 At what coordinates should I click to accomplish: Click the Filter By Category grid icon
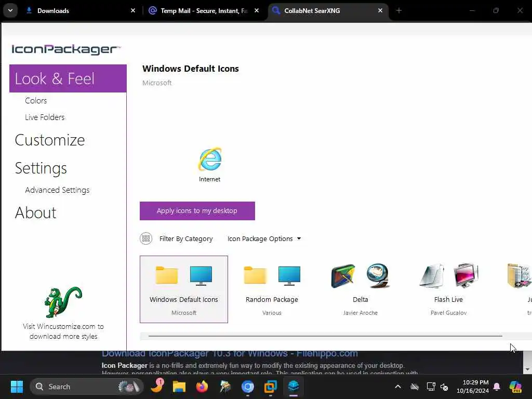pyautogui.click(x=146, y=238)
